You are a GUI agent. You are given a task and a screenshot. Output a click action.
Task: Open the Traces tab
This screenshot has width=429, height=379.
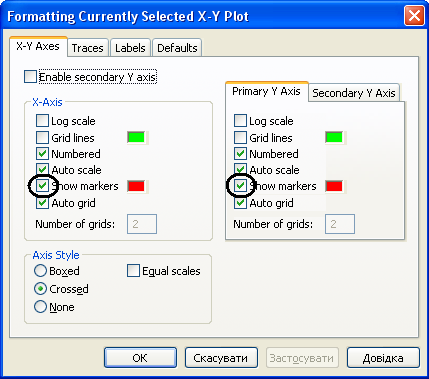pyautogui.click(x=88, y=48)
